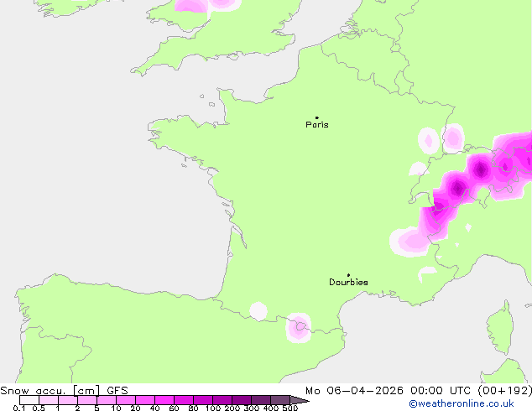Image resolution: width=532 pixels, height=411 pixels.
Task: Select the 60–80 cm legend swatch
Action: click(184, 400)
